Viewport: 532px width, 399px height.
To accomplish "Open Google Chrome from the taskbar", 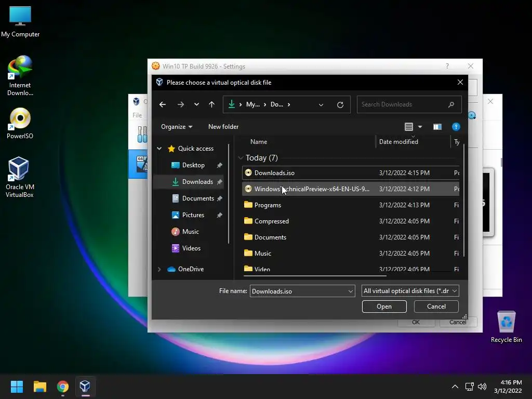I will (x=63, y=387).
